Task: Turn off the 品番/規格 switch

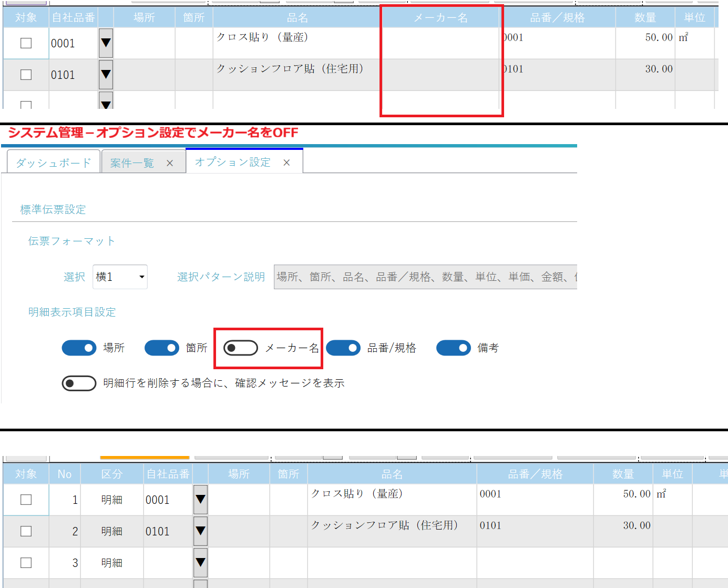Action: click(x=343, y=348)
